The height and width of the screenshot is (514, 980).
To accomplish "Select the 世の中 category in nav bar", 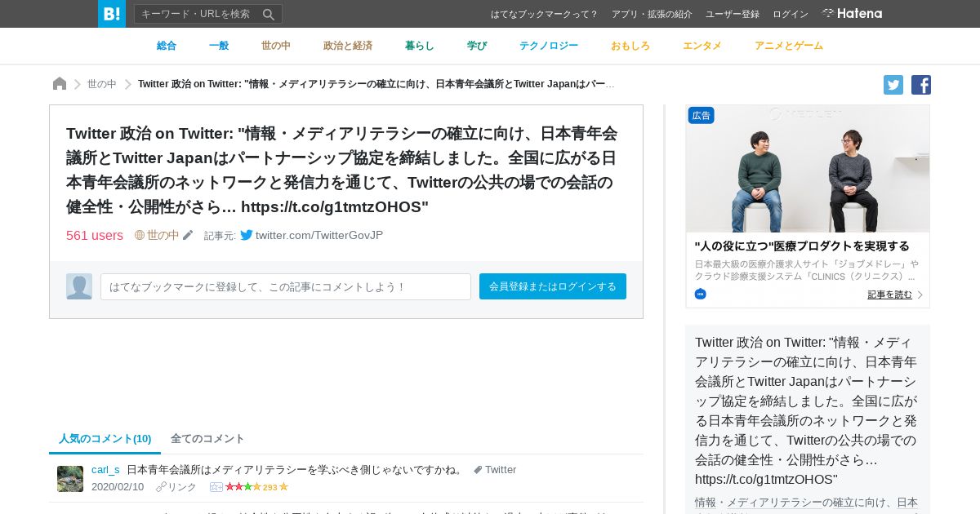I will [x=276, y=46].
